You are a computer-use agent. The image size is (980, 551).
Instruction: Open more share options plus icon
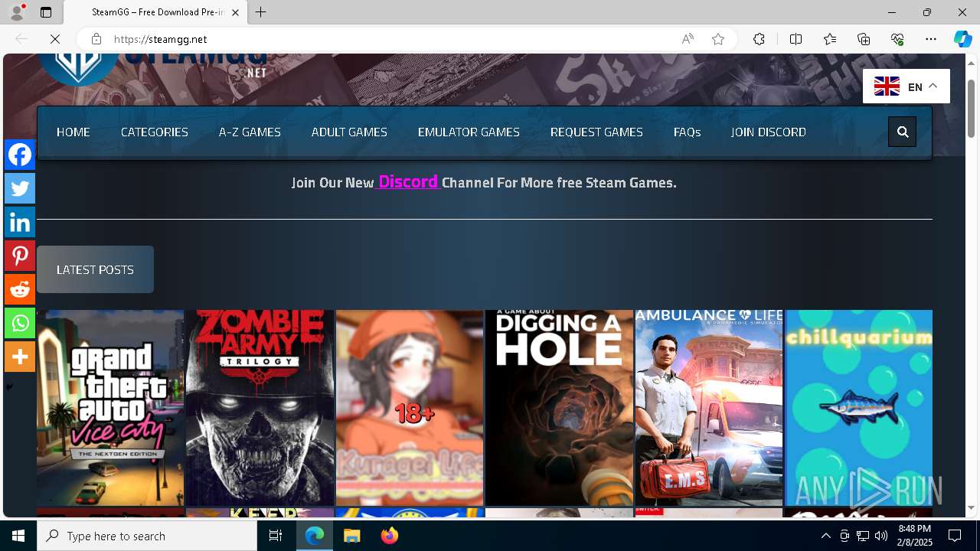(20, 357)
